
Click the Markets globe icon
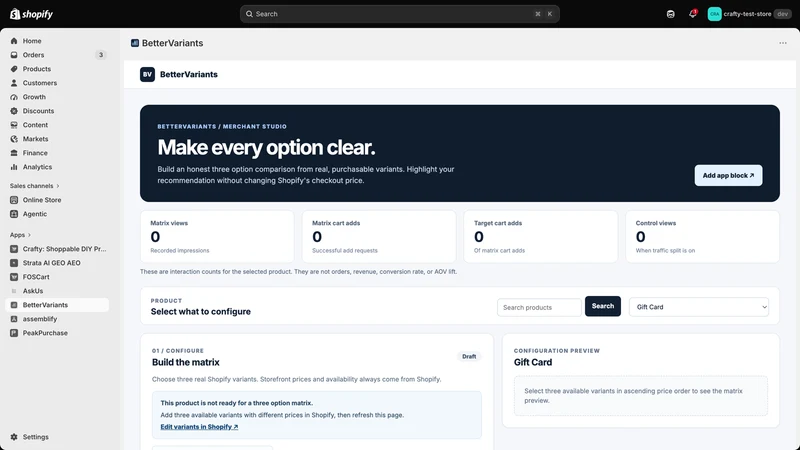pyautogui.click(x=14, y=139)
